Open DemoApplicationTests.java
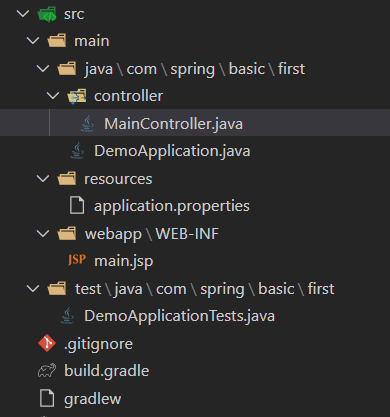 coord(179,316)
